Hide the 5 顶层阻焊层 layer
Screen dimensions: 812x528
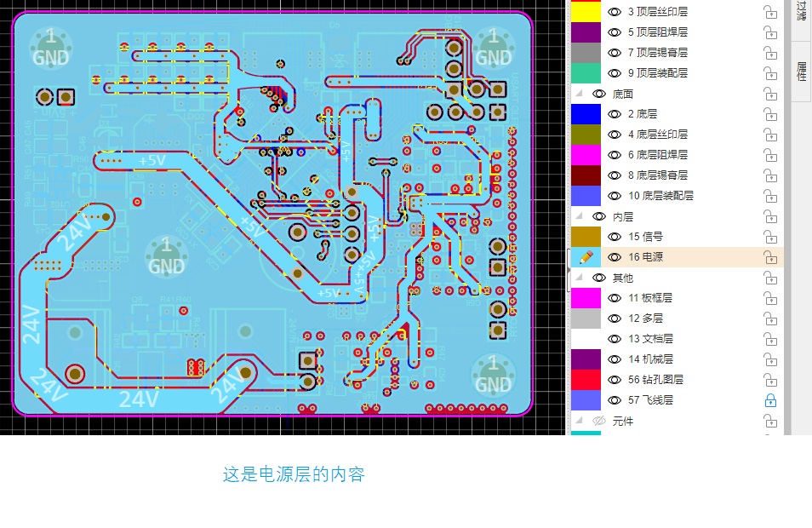tap(615, 32)
